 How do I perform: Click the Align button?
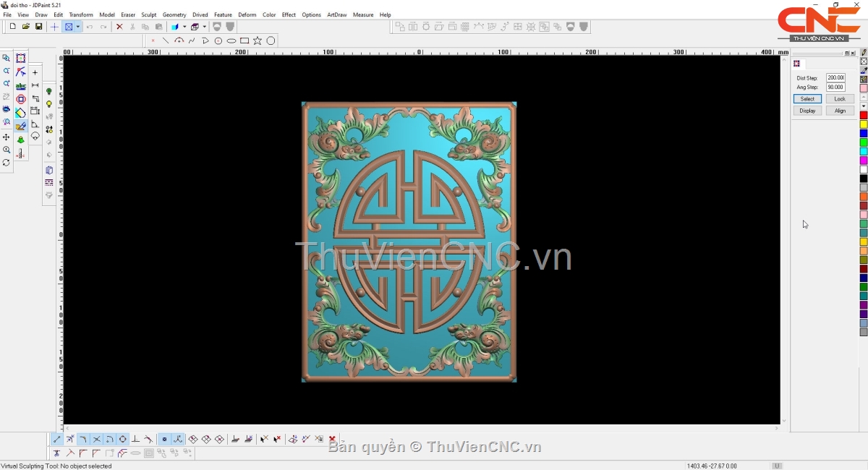[840, 111]
